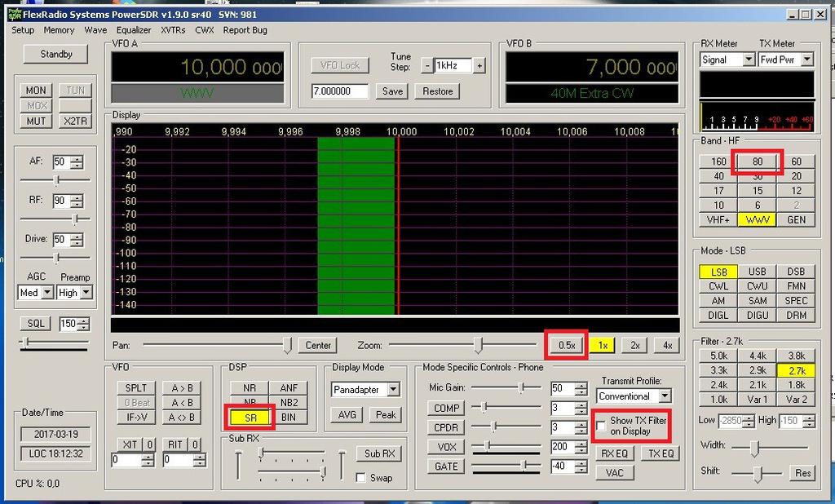Click the saved frequency field showing 7.000000
This screenshot has width=835, height=504.
[340, 91]
